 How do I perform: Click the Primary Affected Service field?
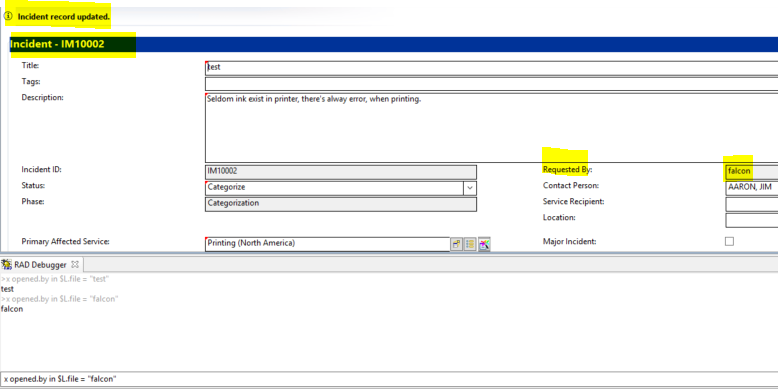pyautogui.click(x=327, y=244)
